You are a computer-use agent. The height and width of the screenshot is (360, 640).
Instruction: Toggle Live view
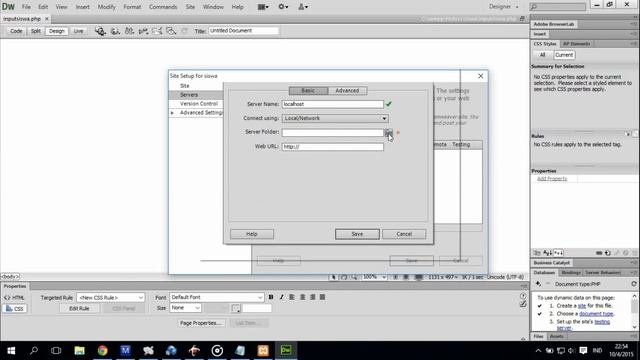click(x=78, y=31)
